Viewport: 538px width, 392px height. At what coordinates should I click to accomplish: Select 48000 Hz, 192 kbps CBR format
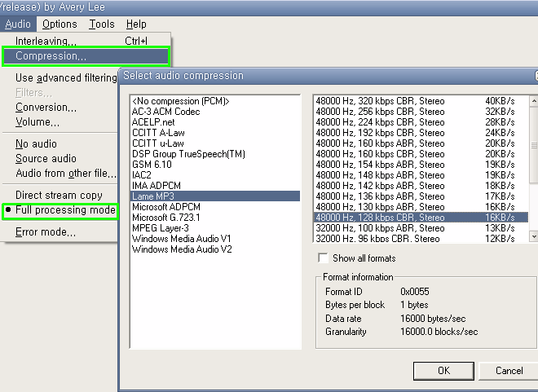point(421,133)
